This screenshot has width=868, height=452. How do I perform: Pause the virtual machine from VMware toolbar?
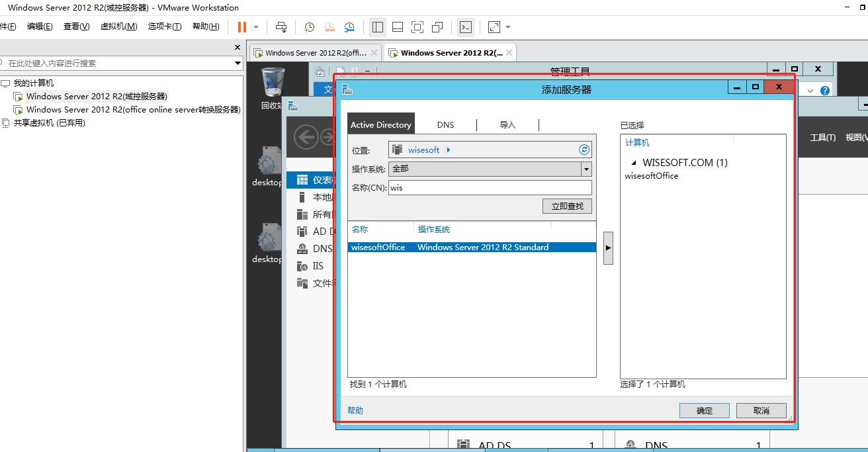(241, 27)
